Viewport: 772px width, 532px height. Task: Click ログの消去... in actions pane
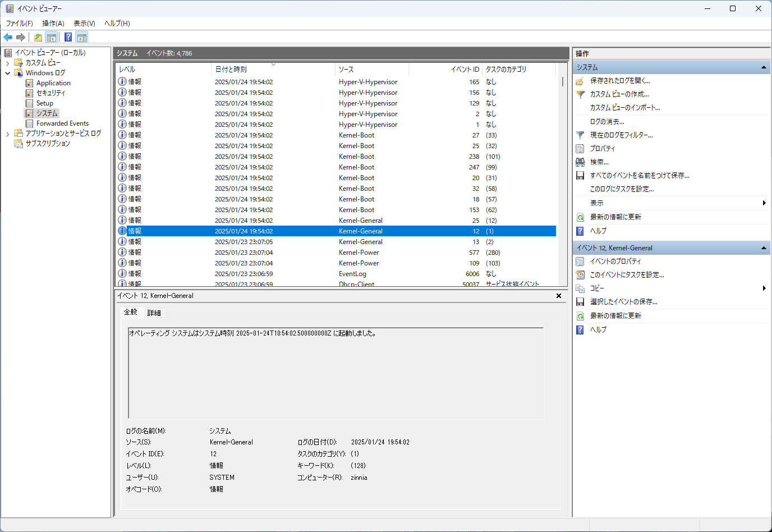click(606, 122)
